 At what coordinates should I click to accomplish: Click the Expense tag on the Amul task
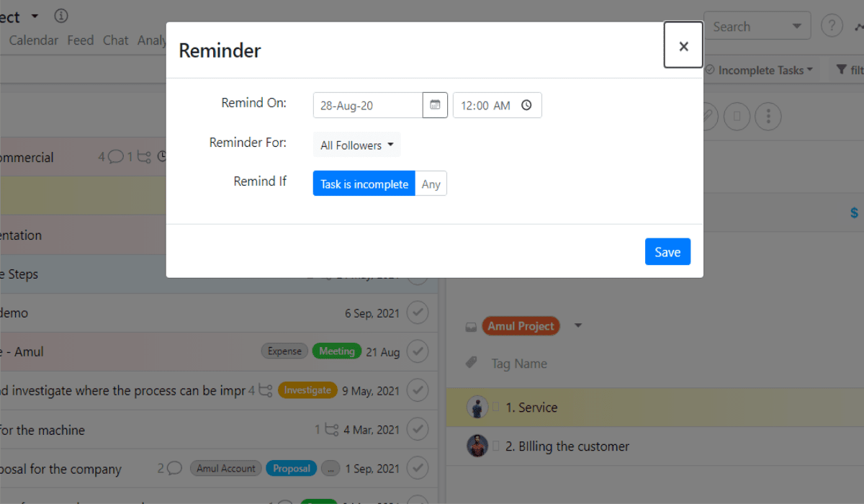tap(284, 351)
